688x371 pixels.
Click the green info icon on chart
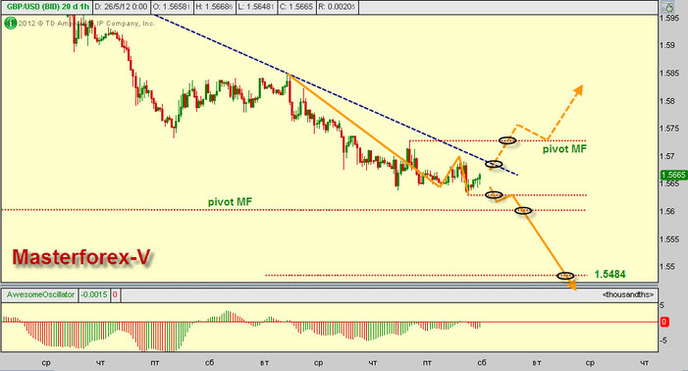(10, 23)
